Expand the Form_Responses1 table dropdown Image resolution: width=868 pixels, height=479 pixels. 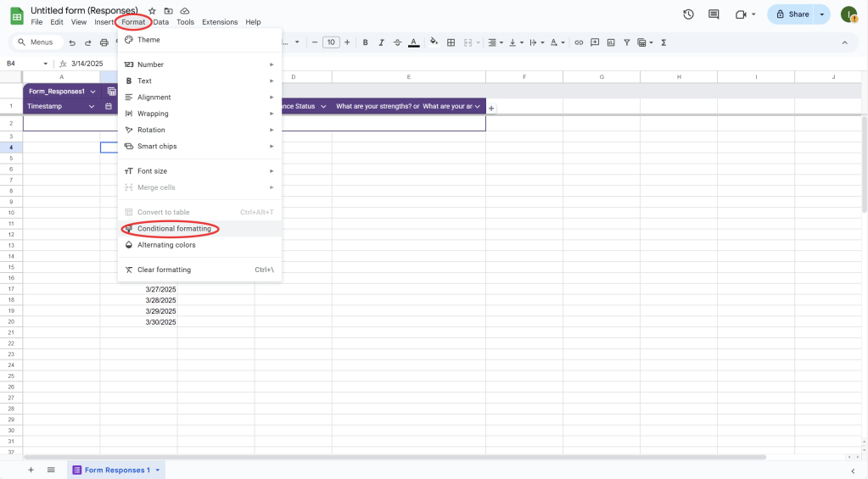pyautogui.click(x=92, y=91)
